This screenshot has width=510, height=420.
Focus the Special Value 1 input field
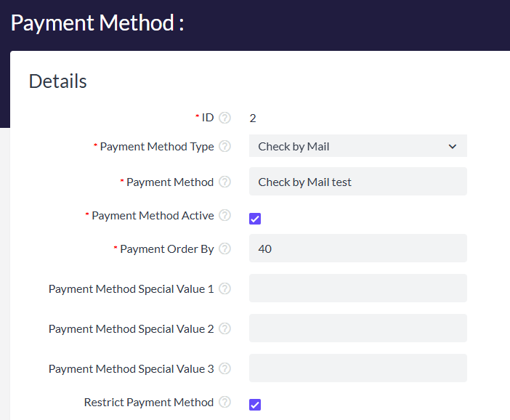coord(357,288)
